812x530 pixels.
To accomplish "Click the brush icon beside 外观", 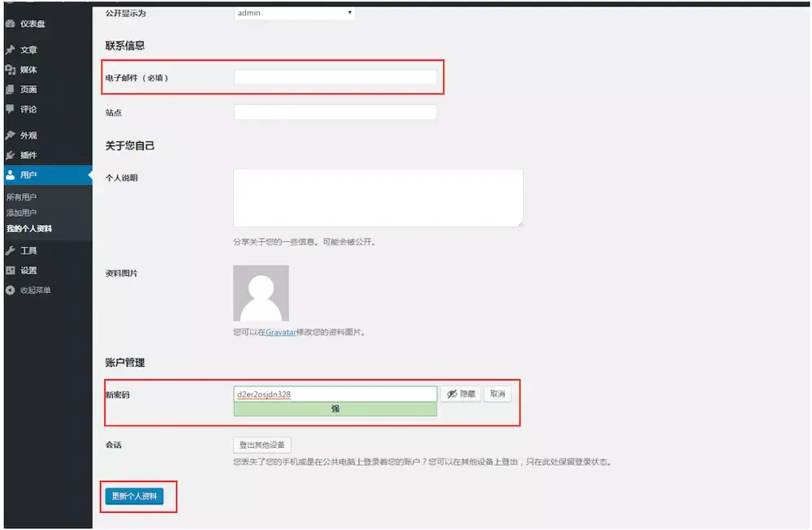I will point(10,135).
